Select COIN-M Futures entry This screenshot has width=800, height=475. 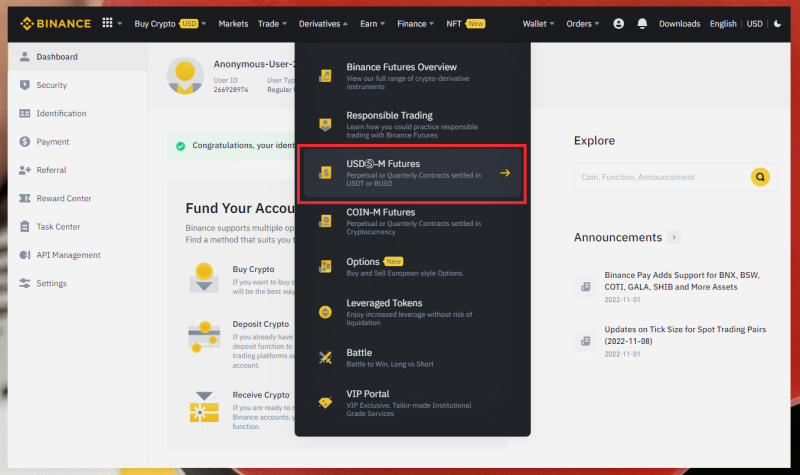(412, 221)
